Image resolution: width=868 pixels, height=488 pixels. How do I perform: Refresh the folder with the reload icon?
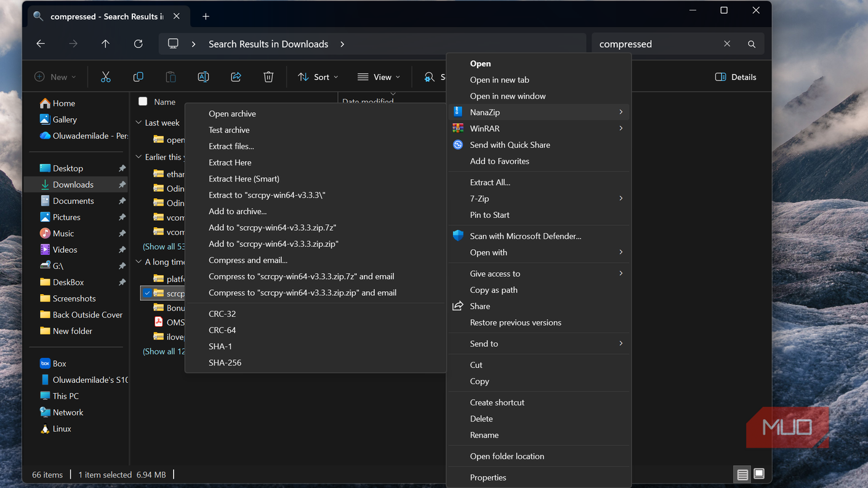138,44
